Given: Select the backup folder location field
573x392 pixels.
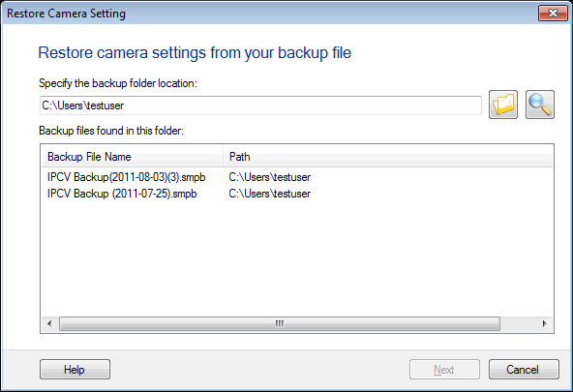Looking at the screenshot, I should [x=260, y=106].
